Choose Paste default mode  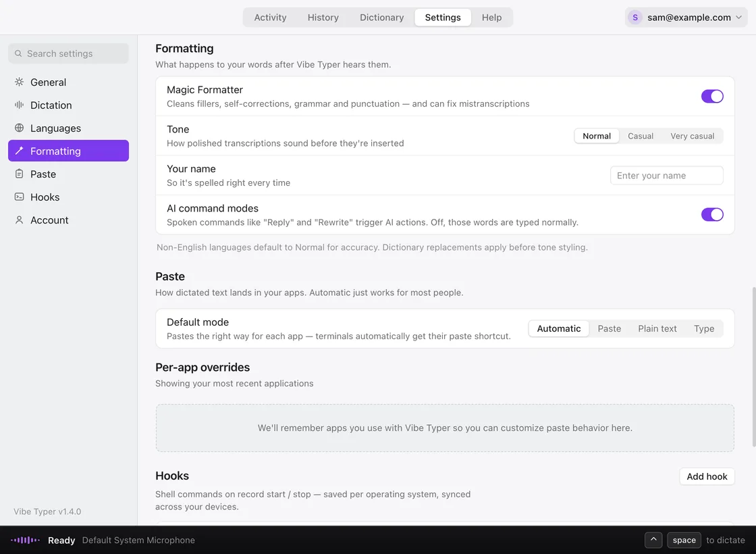click(609, 328)
